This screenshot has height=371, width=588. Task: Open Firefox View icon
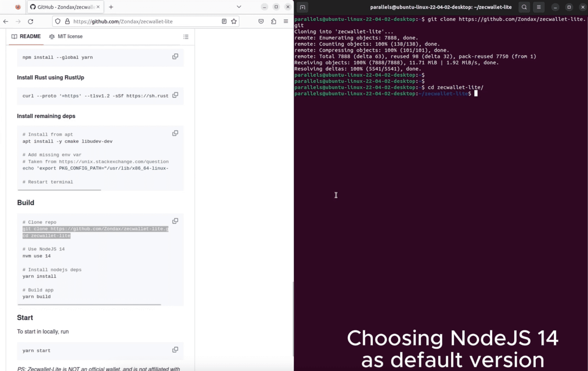pyautogui.click(x=18, y=7)
